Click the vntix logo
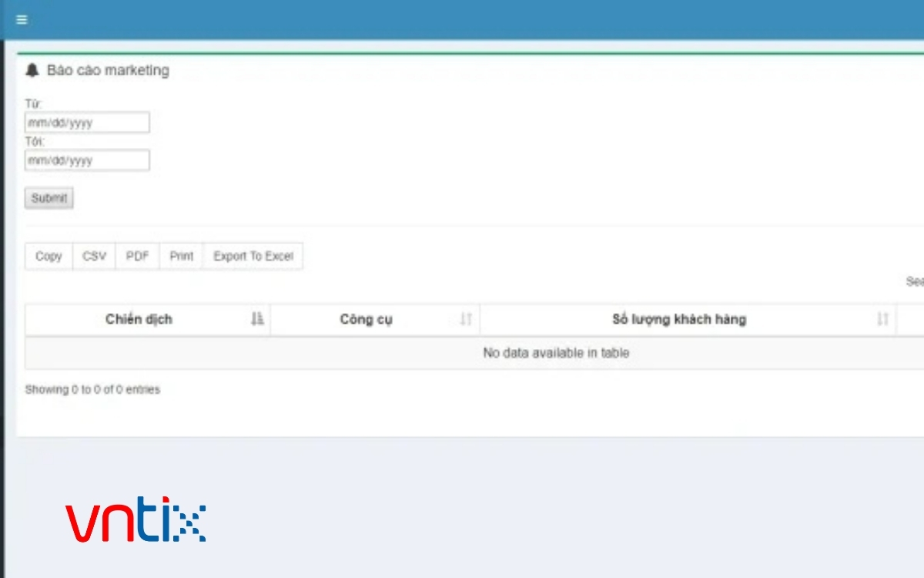This screenshot has width=924, height=578. [136, 521]
